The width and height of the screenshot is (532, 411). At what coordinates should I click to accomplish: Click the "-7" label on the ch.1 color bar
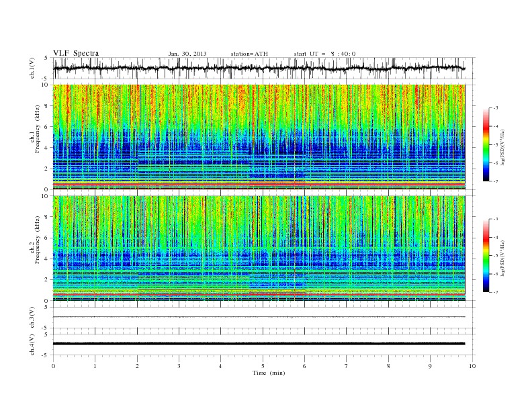(x=496, y=181)
